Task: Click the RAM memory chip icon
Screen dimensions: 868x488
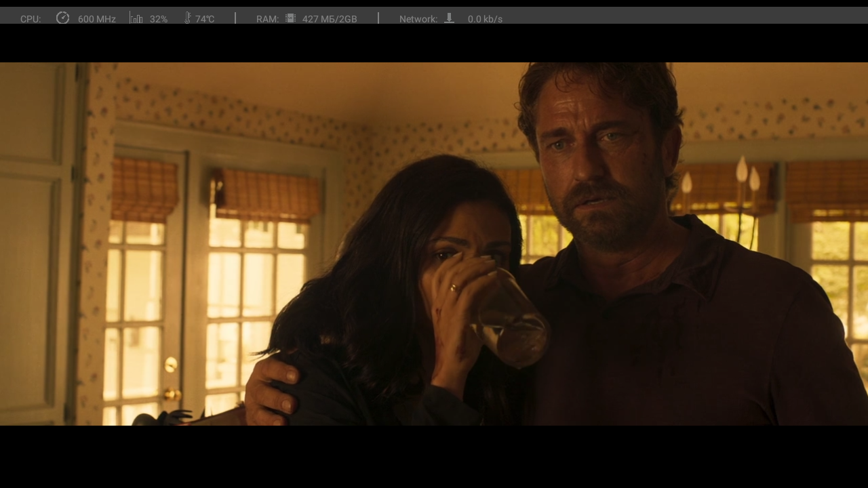Action: coord(290,18)
